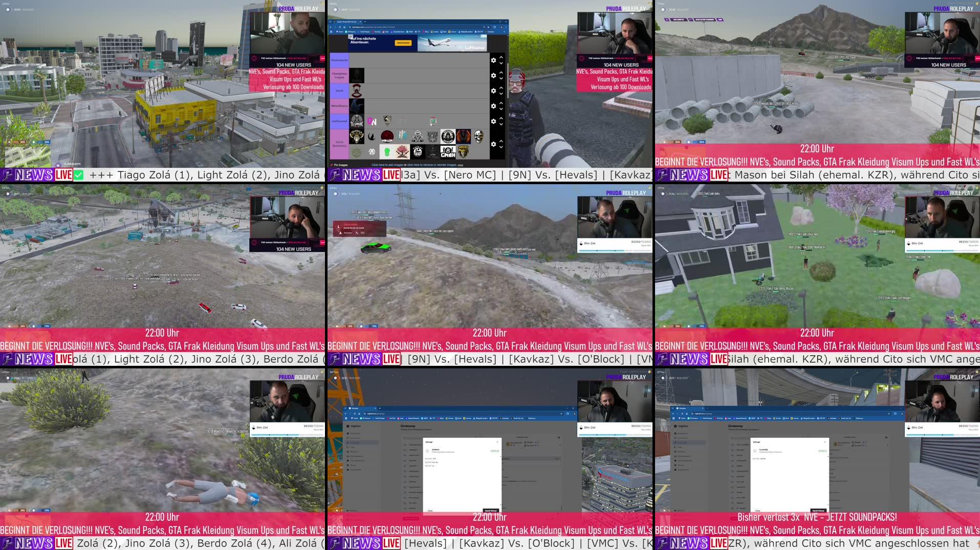Click the Lufthansa banner's yellow booking button

pyautogui.click(x=403, y=43)
